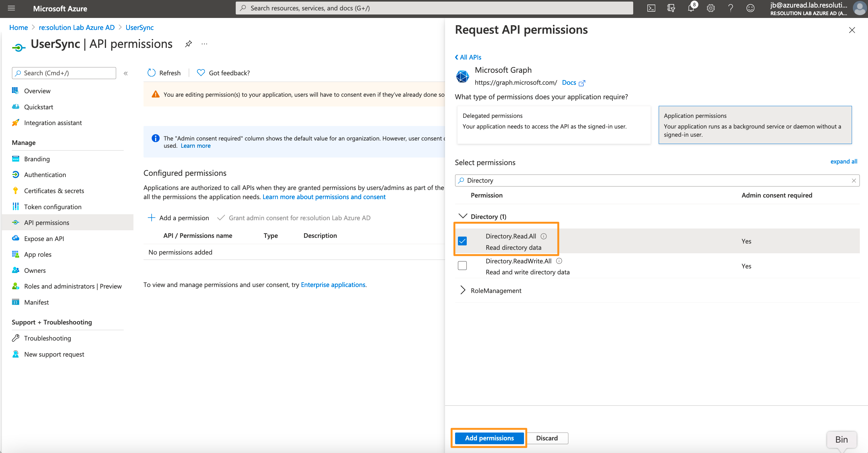
Task: Close the Request API permissions panel
Action: [852, 30]
